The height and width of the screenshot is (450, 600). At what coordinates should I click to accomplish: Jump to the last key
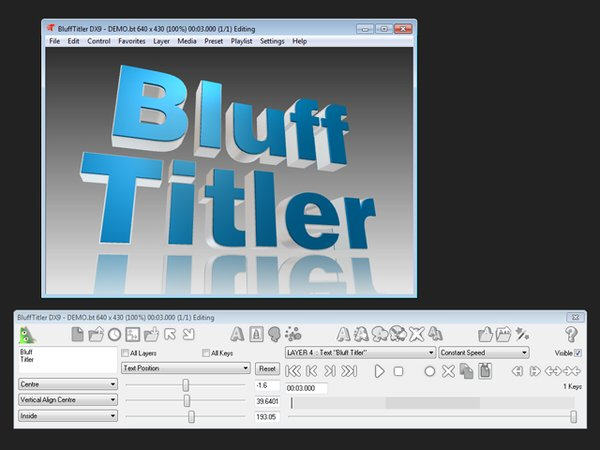coord(349,371)
